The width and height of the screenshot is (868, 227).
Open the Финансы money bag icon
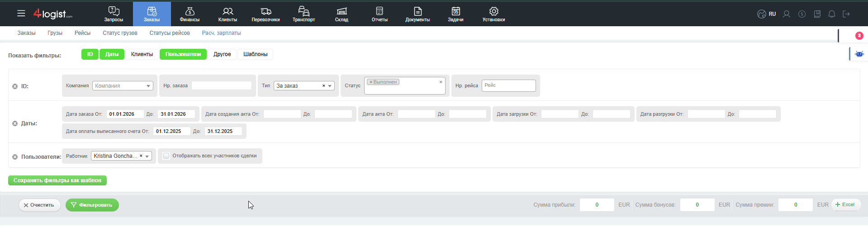tap(190, 11)
